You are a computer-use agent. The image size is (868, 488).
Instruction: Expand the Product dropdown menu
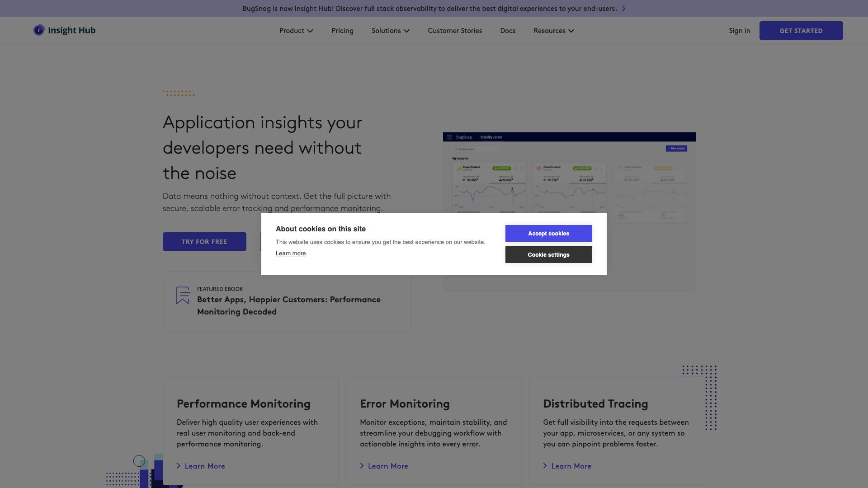coord(296,31)
